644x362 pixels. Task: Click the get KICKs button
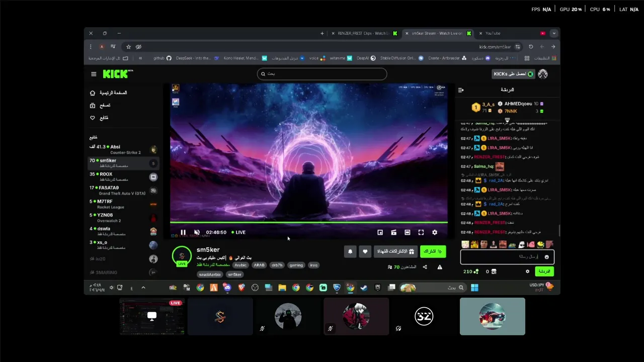pos(513,74)
